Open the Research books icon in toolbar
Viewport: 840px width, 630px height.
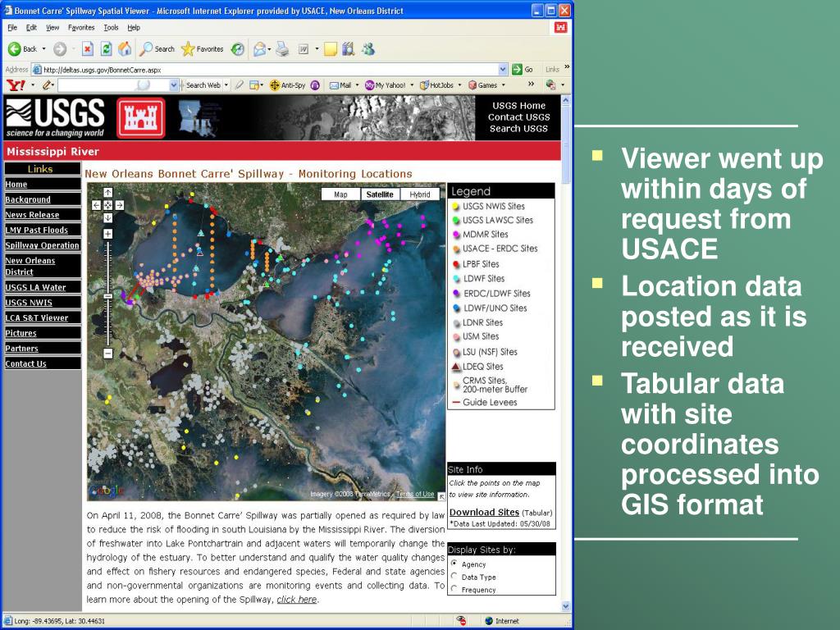348,49
